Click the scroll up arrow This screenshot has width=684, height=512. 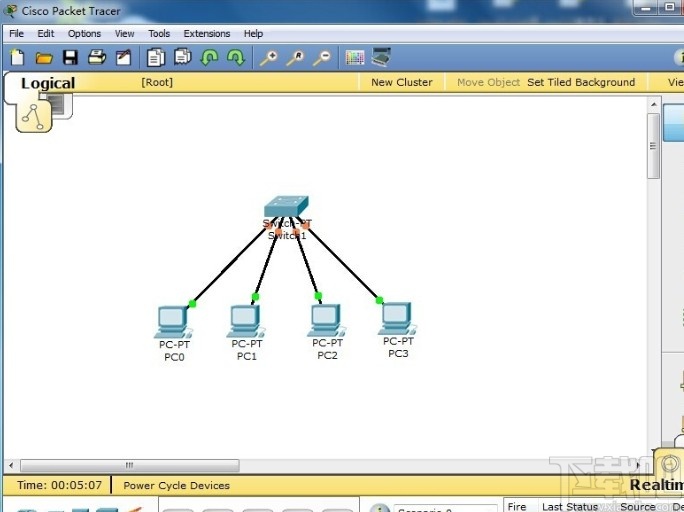coord(653,104)
